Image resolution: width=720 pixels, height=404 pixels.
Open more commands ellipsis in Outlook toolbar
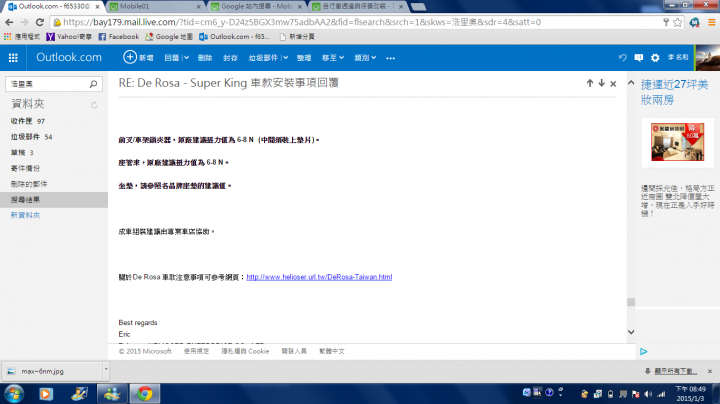tap(390, 58)
